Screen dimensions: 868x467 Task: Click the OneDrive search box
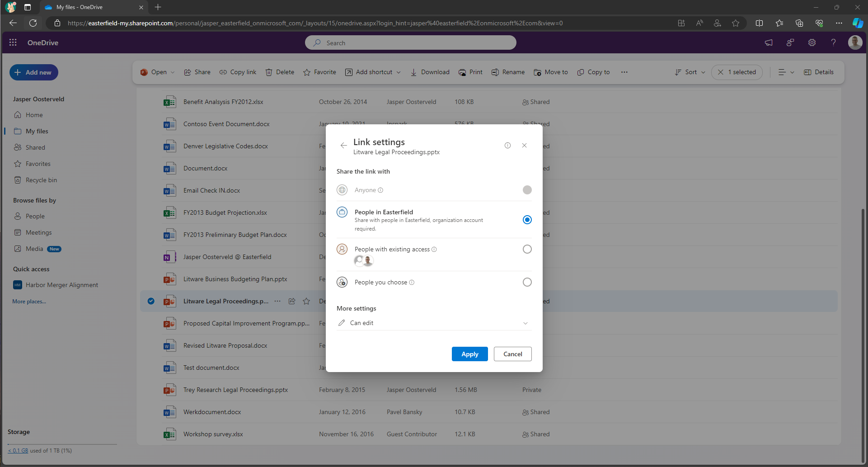click(x=410, y=42)
